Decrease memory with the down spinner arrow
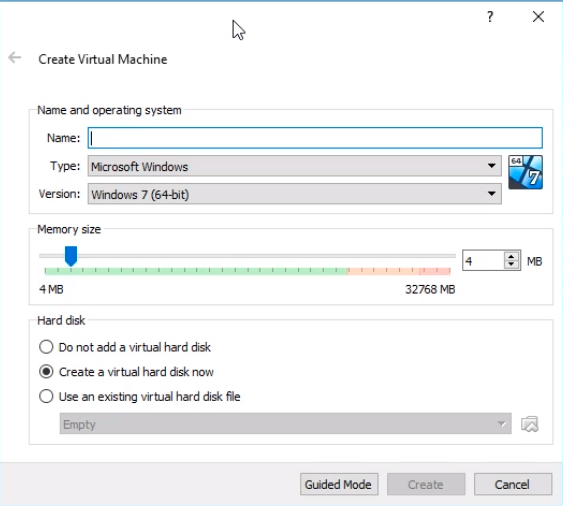 511,265
